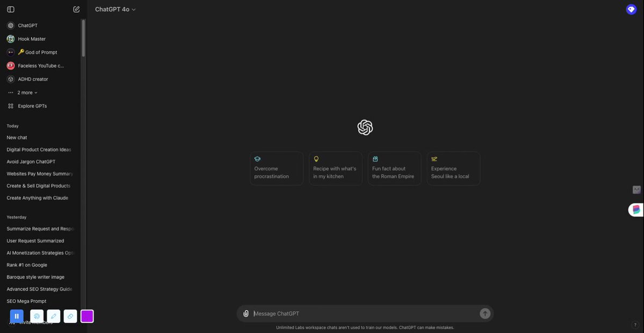644x333 pixels.
Task: Open the God of Prompt GPT avatar
Action: (11, 52)
